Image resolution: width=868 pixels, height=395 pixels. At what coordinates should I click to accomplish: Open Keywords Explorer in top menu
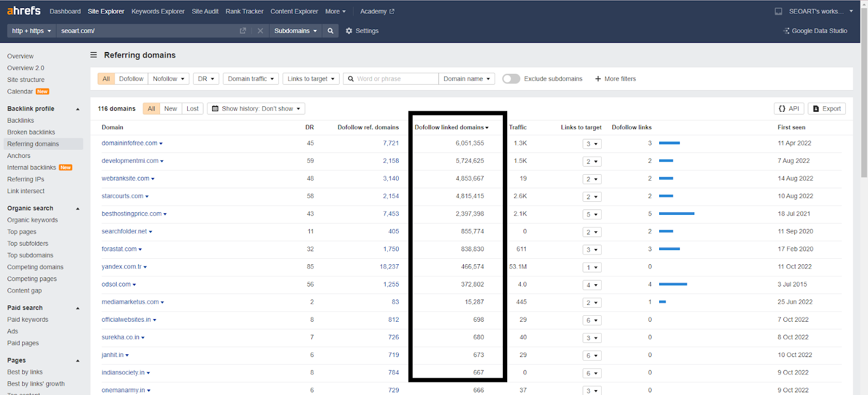click(x=158, y=11)
